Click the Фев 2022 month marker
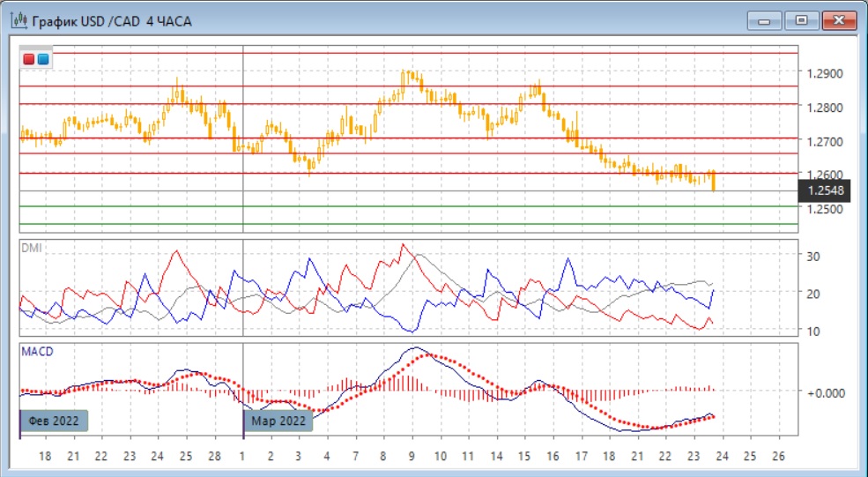 (55, 421)
